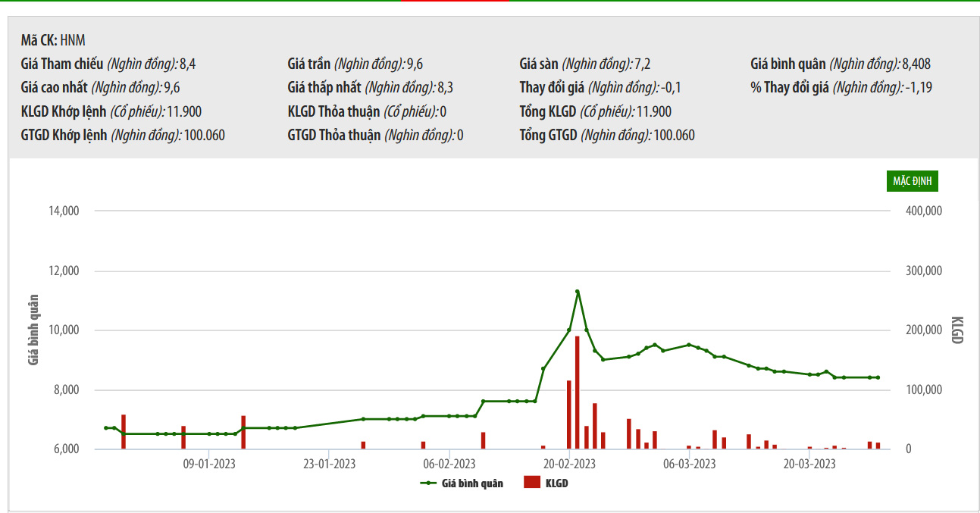
Task: Click the red KLGD legend square
Action: click(x=532, y=483)
